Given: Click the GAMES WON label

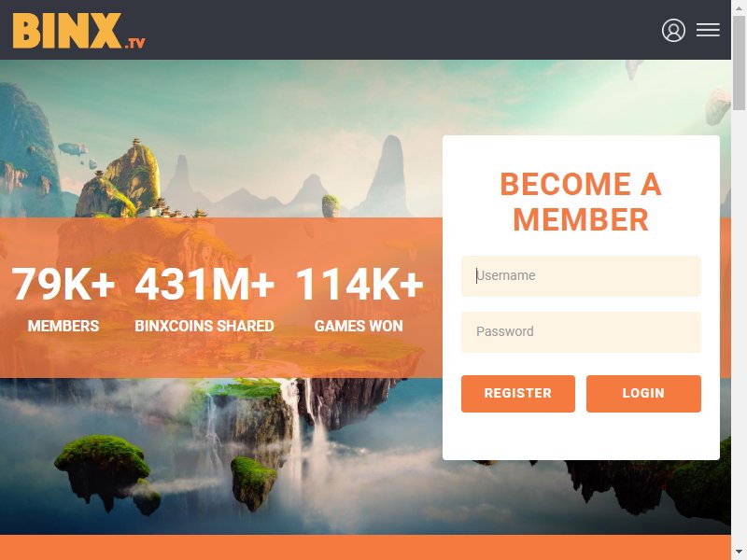Looking at the screenshot, I should point(359,326).
